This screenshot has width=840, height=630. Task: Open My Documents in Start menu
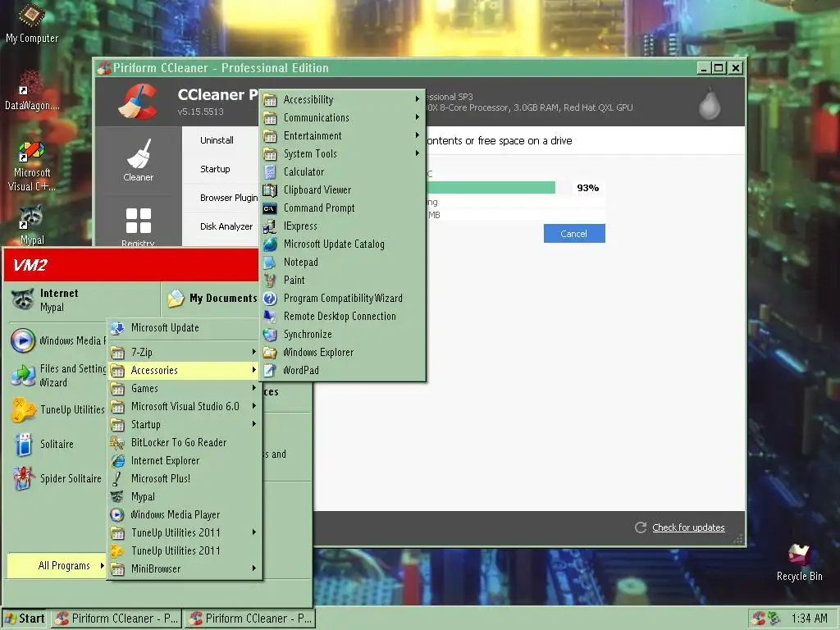pyautogui.click(x=212, y=299)
